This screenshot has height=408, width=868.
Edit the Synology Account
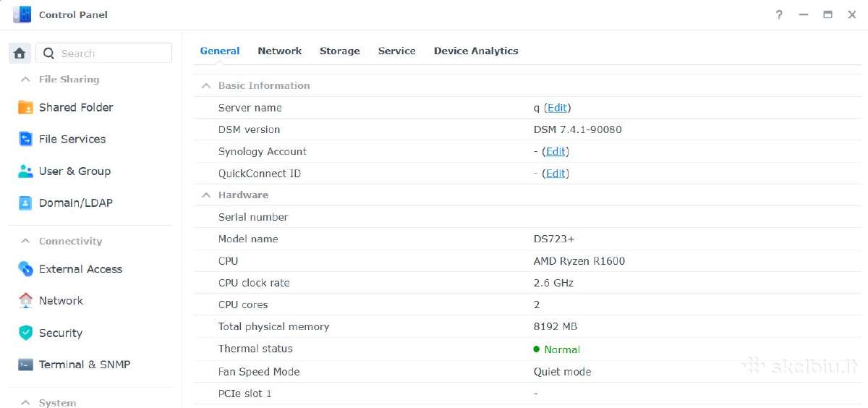click(x=556, y=151)
